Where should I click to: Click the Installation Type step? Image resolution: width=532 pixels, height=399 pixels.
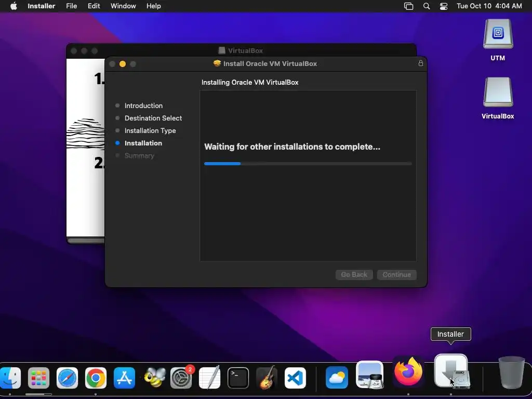pyautogui.click(x=150, y=130)
